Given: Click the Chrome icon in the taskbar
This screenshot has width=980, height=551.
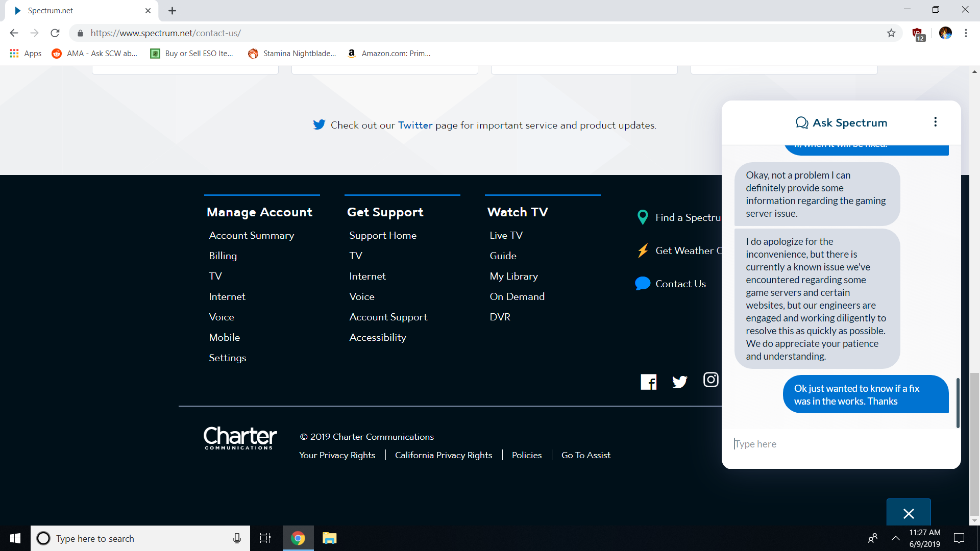Looking at the screenshot, I should 298,538.
